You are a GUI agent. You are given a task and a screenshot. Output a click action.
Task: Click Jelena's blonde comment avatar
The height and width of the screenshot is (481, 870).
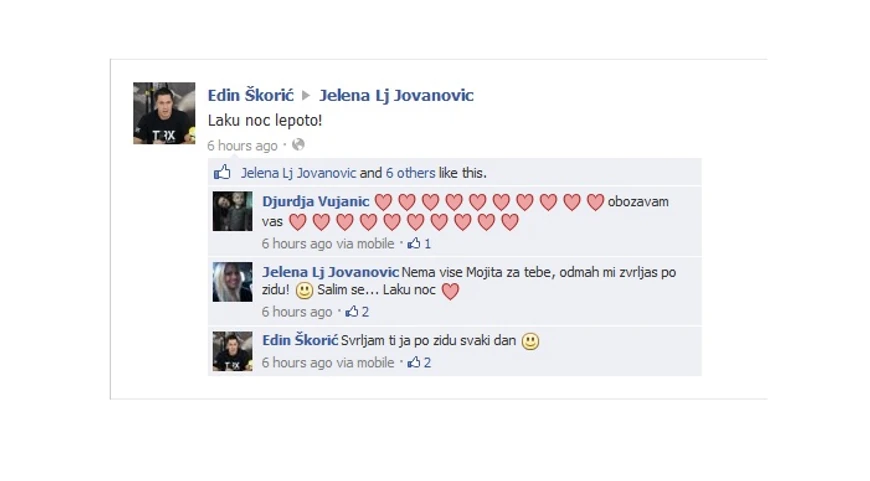tap(232, 282)
